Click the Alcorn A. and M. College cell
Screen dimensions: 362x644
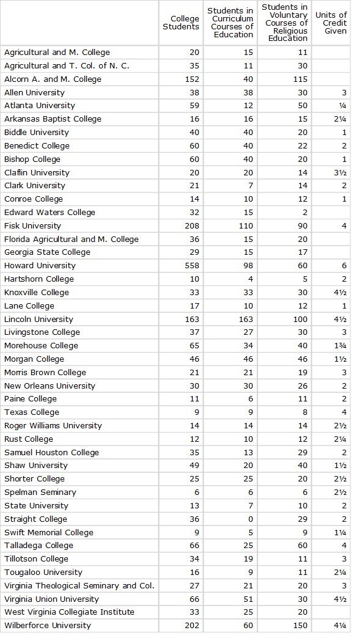tap(79, 79)
